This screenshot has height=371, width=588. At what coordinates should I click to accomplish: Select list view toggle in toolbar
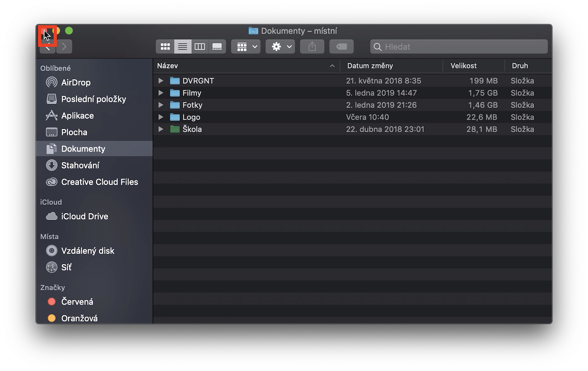point(183,47)
